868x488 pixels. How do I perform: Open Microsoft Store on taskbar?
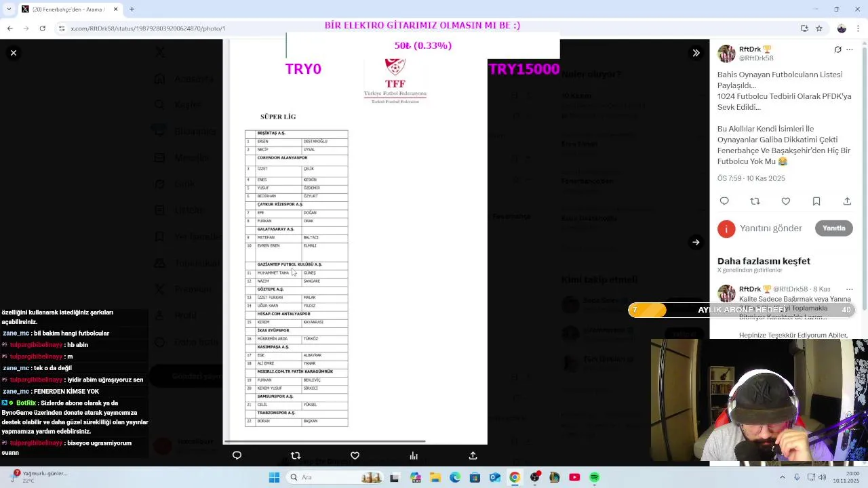[x=475, y=477]
